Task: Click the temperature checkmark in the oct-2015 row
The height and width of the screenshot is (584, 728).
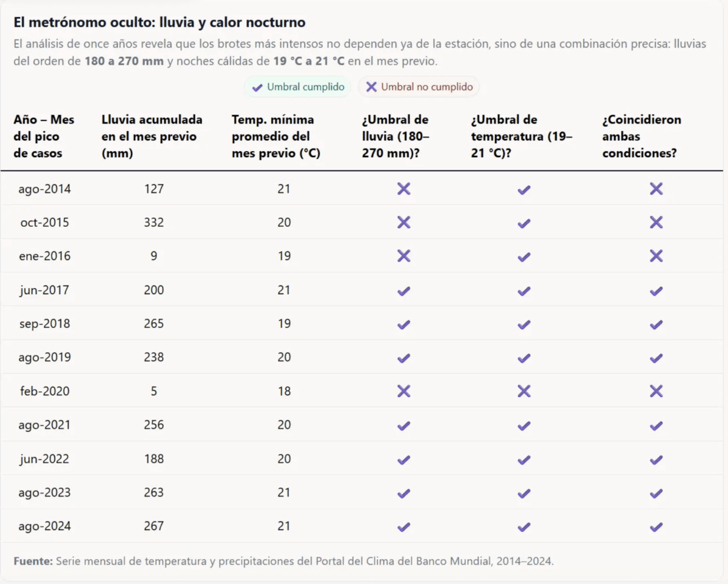Action: [x=524, y=223]
